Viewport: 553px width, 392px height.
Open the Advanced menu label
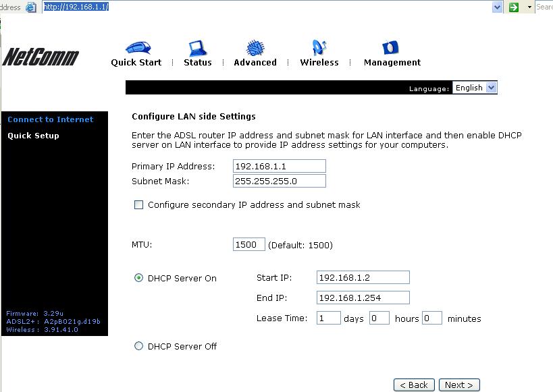255,62
